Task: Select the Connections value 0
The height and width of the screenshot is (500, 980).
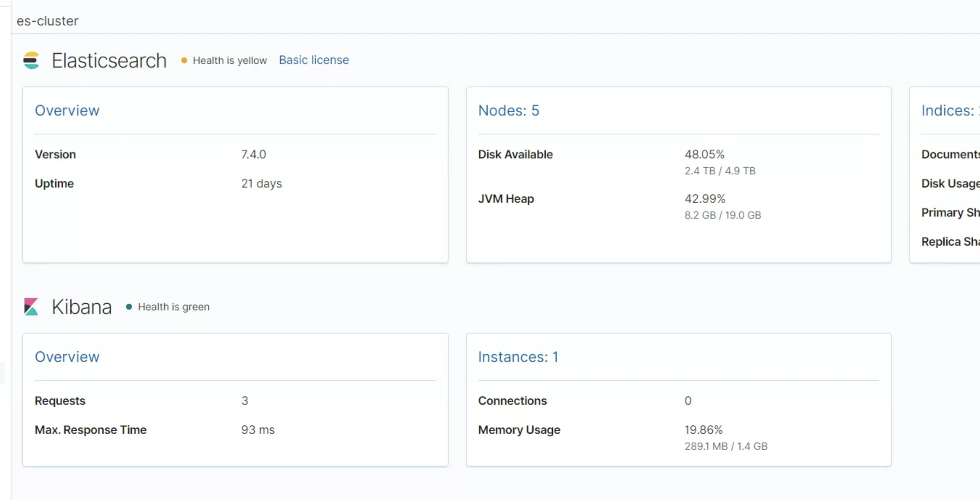Action: pos(688,401)
